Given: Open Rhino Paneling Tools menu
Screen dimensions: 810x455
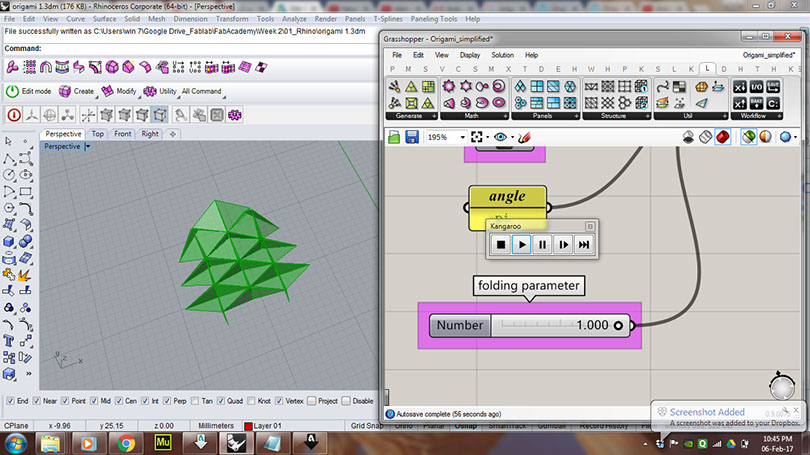Looking at the screenshot, I should tap(433, 19).
